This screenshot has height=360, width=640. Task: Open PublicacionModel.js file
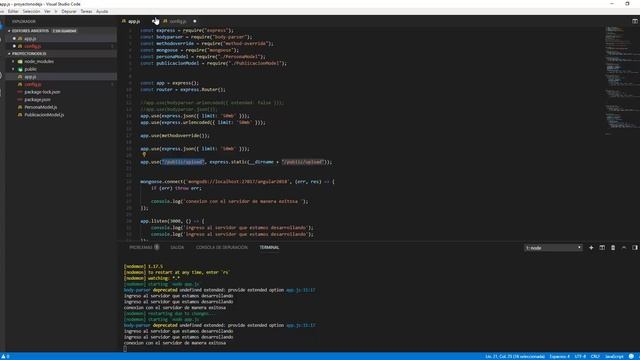click(44, 115)
